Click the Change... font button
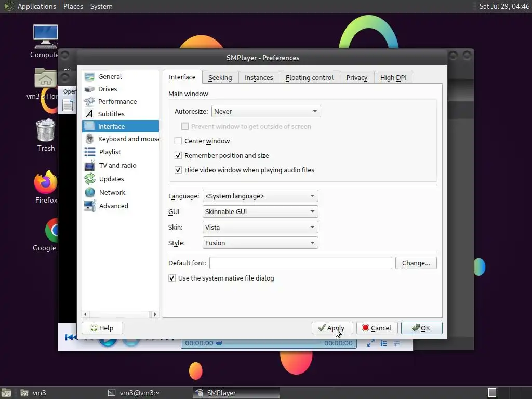 point(416,263)
